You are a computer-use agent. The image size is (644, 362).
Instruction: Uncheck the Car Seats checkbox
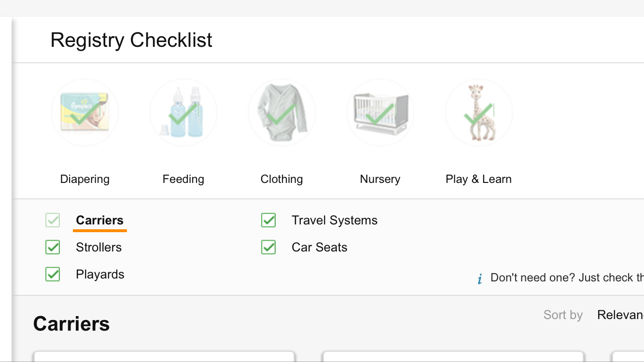268,248
